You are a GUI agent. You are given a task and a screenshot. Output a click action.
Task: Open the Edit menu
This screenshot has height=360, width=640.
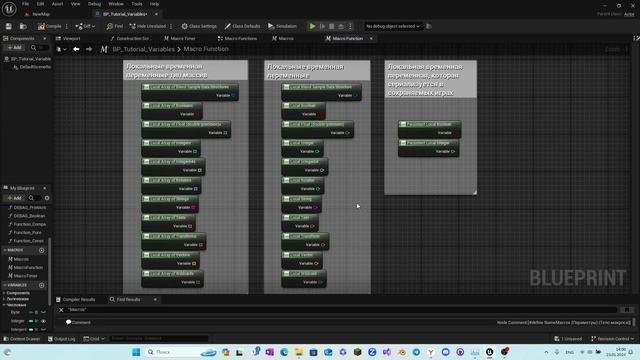coord(40,4)
